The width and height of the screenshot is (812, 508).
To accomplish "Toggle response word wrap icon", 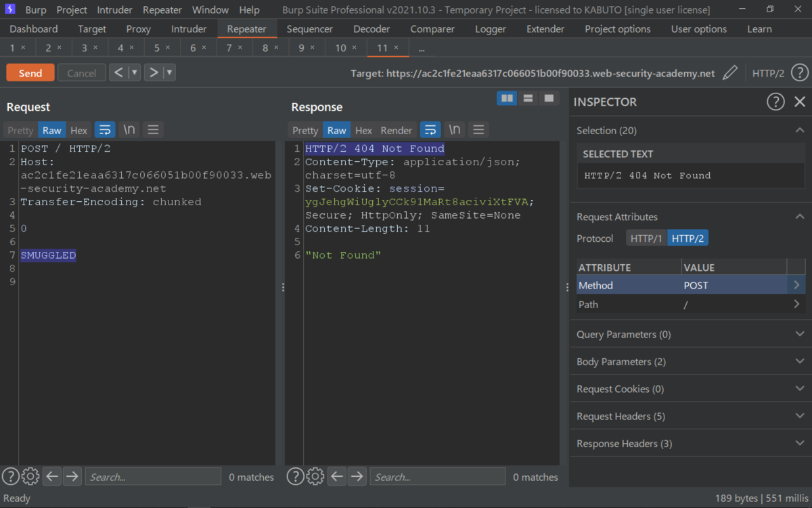I will pos(430,130).
